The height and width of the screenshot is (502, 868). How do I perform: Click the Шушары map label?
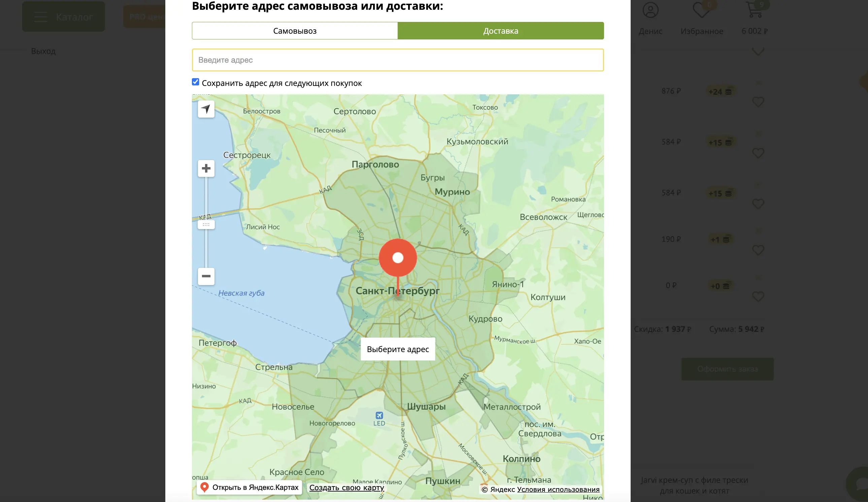[426, 407]
